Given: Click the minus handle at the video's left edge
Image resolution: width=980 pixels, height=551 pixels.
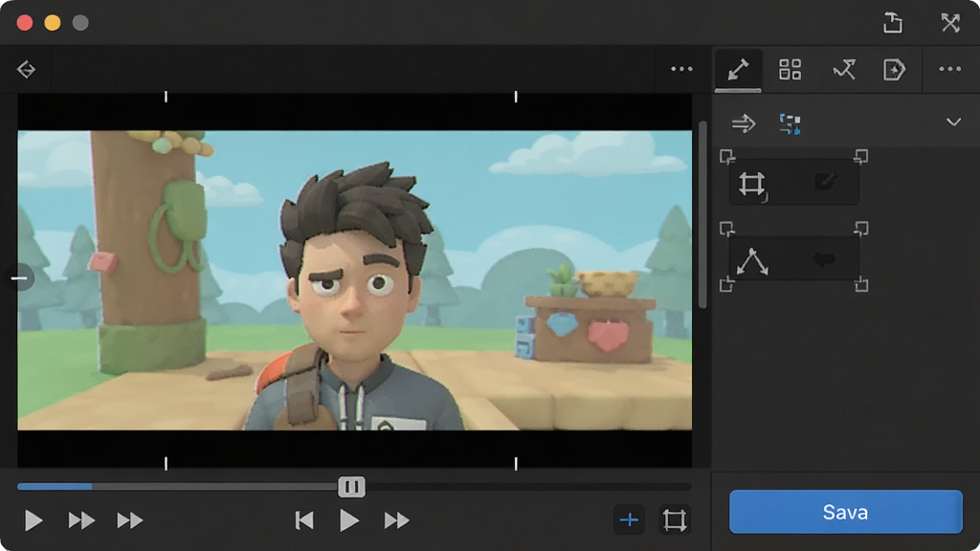Looking at the screenshot, I should (19, 278).
